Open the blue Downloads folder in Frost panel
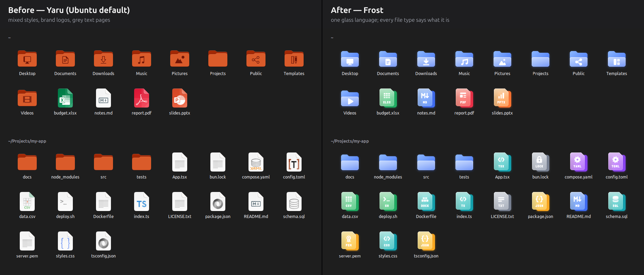 [x=426, y=59]
